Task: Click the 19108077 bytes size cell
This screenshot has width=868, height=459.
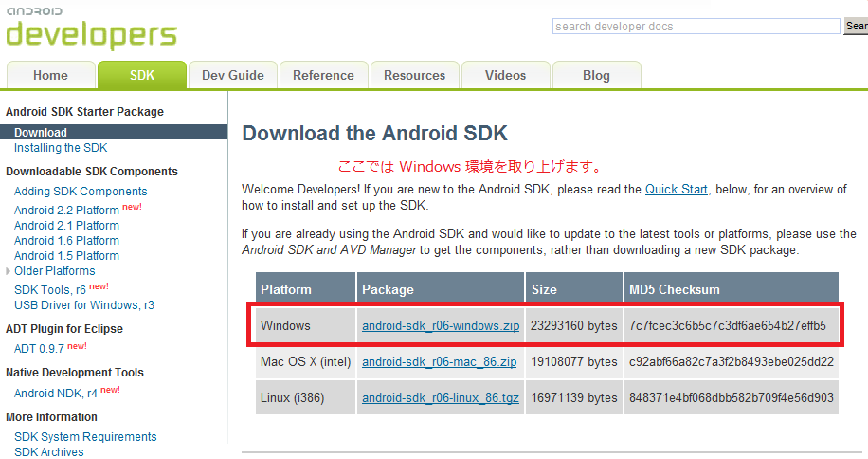Action: 573,362
